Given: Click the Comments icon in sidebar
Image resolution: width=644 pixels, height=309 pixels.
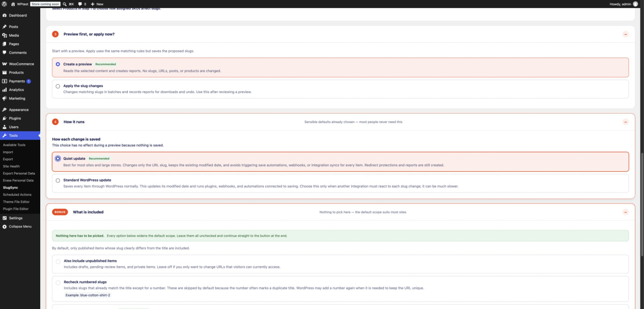Looking at the screenshot, I should (x=5, y=52).
